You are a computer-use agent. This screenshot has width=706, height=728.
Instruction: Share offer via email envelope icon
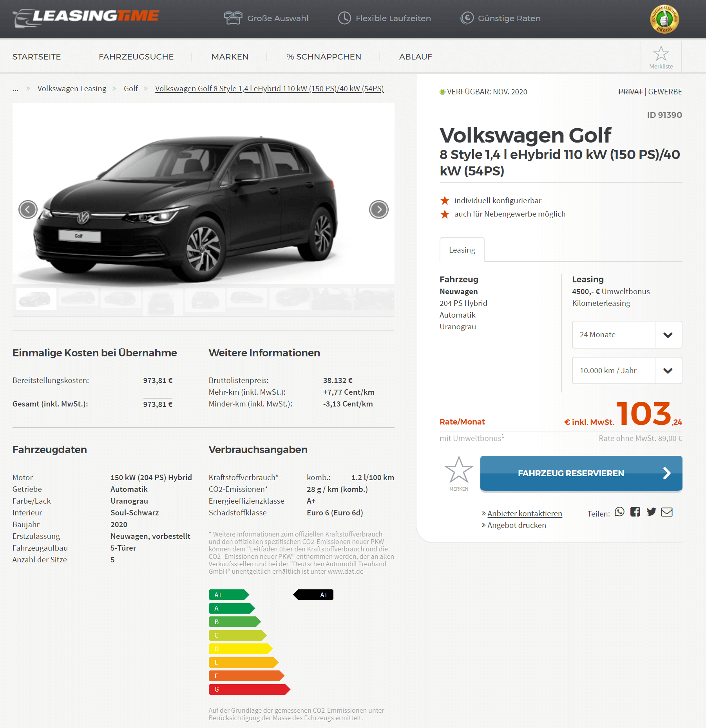667,512
